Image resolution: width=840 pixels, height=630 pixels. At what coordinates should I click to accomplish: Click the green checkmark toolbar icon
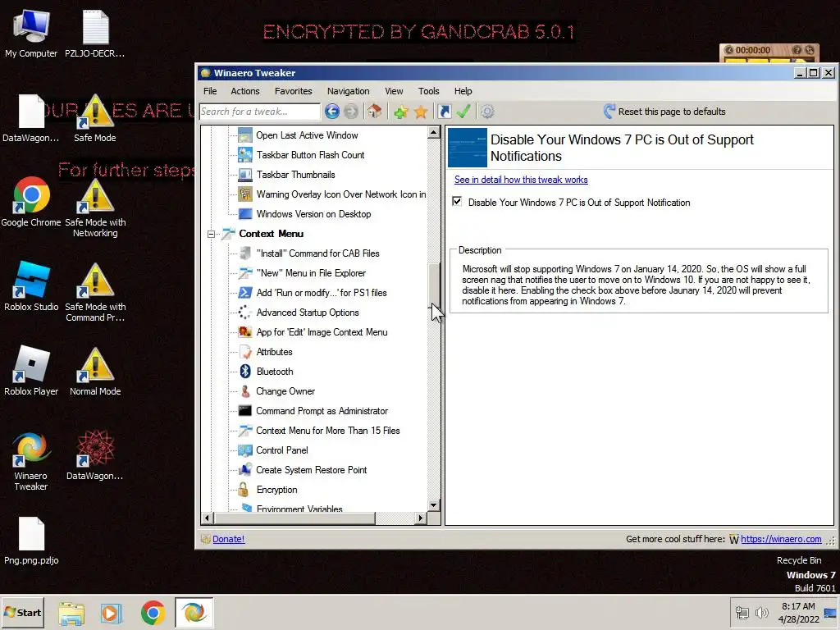coord(463,112)
